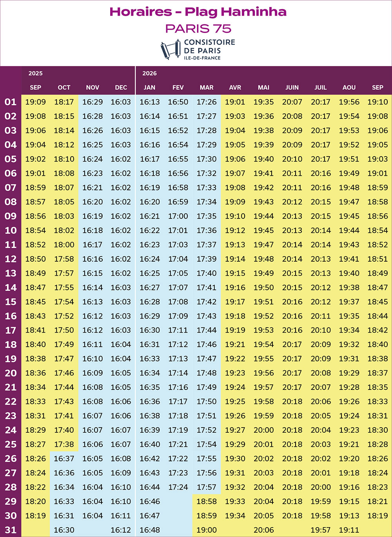This screenshot has height=537, width=392.
Task: Click the AOU month column header
Action: click(x=349, y=87)
